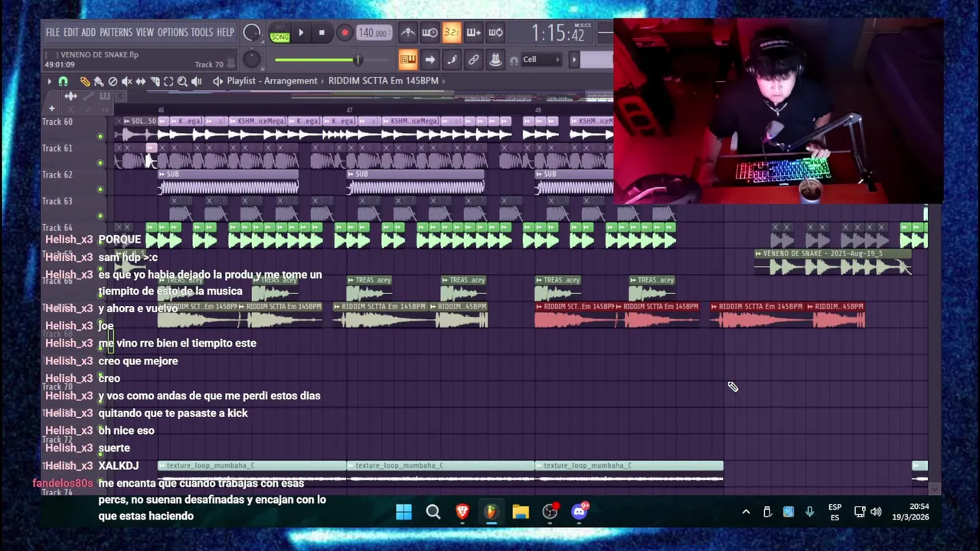This screenshot has height=551, width=980.
Task: Open the EDIT menu
Action: [x=70, y=33]
